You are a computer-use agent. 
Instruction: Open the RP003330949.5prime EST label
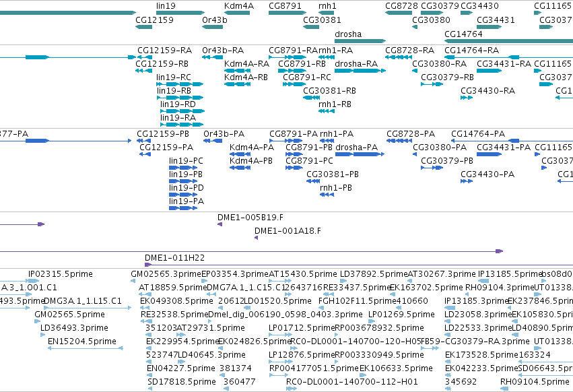coord(379,354)
